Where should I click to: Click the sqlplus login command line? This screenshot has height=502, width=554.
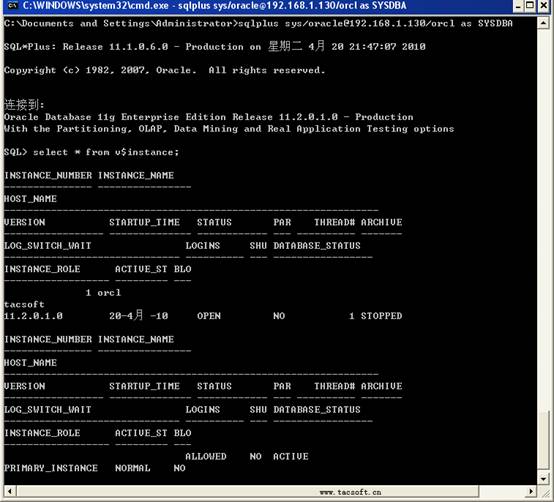point(258,23)
